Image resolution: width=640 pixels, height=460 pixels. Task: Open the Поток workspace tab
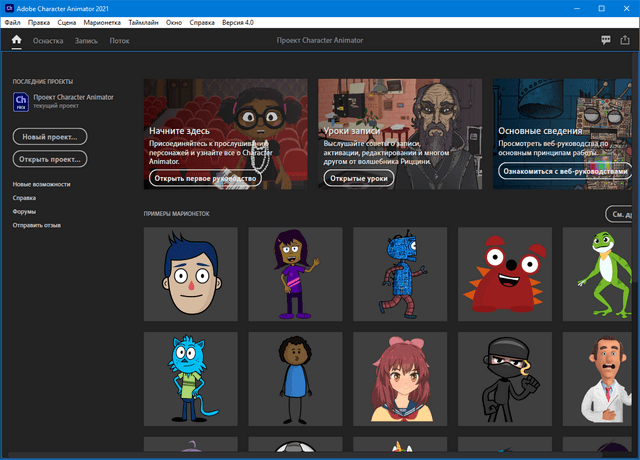[x=120, y=41]
